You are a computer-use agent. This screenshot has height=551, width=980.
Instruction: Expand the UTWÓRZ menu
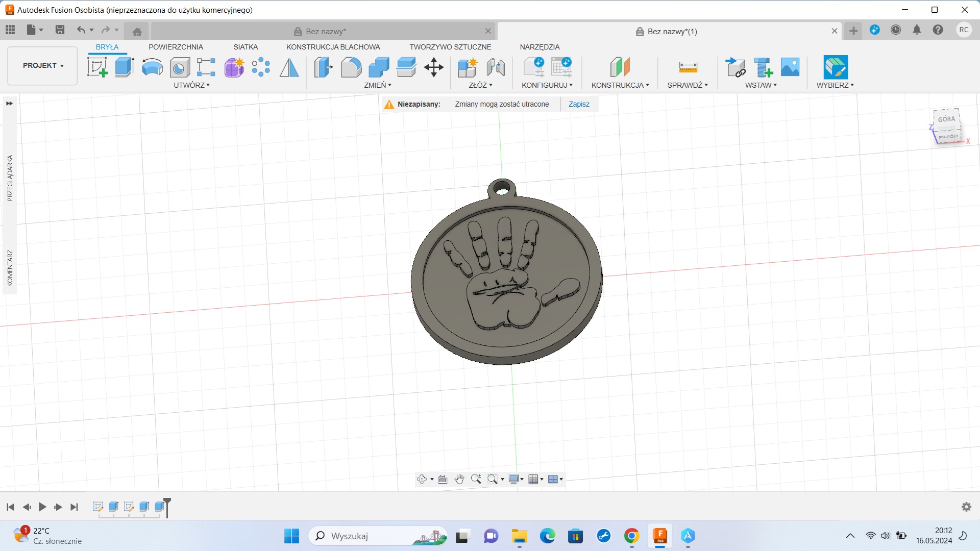(191, 85)
